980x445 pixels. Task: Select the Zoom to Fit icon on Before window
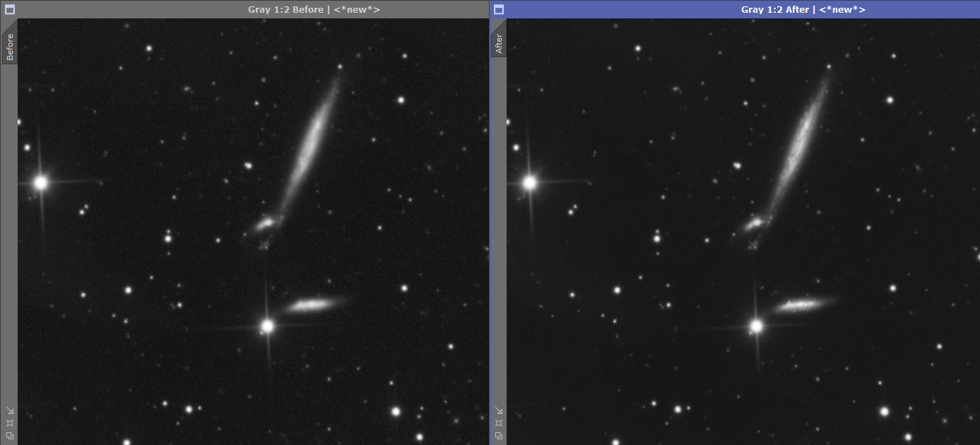point(10,410)
